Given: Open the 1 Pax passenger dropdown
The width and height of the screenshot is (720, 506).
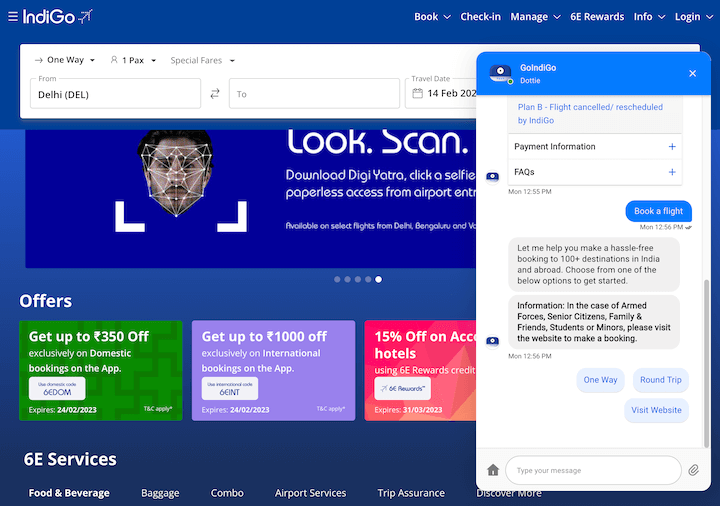Looking at the screenshot, I should [x=133, y=60].
